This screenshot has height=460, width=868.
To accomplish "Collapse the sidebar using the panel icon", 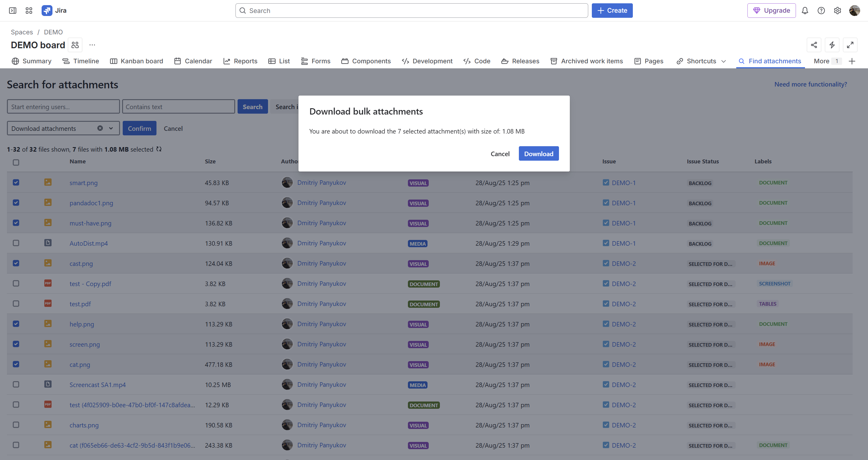I will coord(12,11).
